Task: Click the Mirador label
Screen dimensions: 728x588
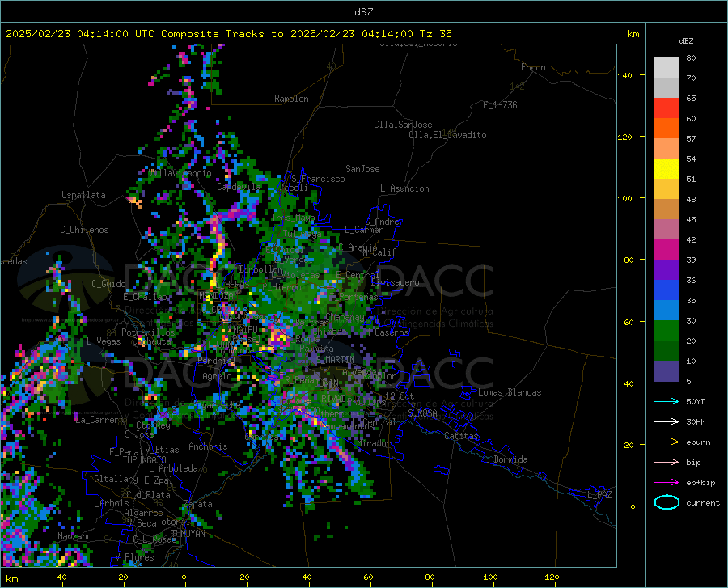Action: [373, 443]
